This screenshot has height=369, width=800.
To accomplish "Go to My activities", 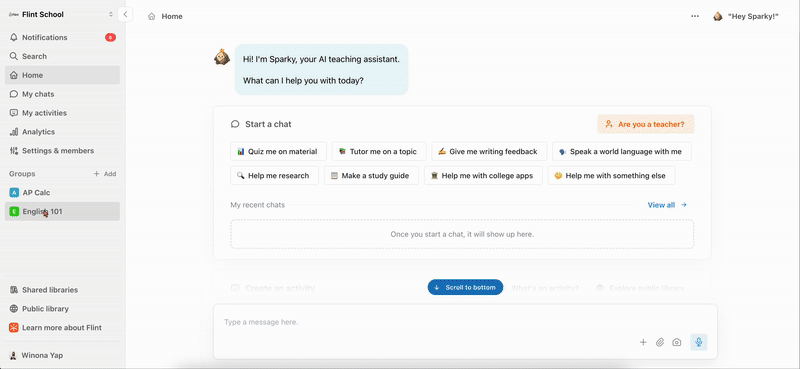I will [62, 113].
